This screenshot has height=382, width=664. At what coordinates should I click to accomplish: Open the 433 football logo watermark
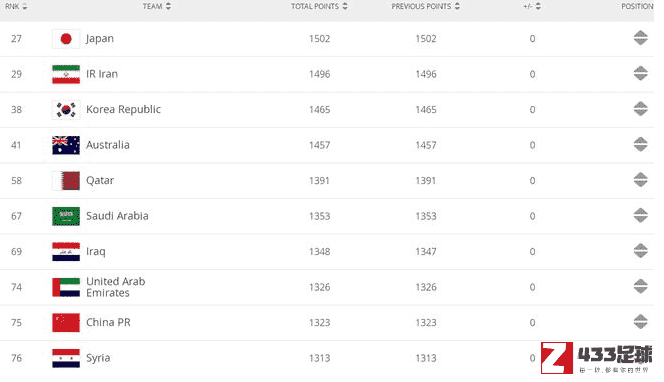coord(596,358)
